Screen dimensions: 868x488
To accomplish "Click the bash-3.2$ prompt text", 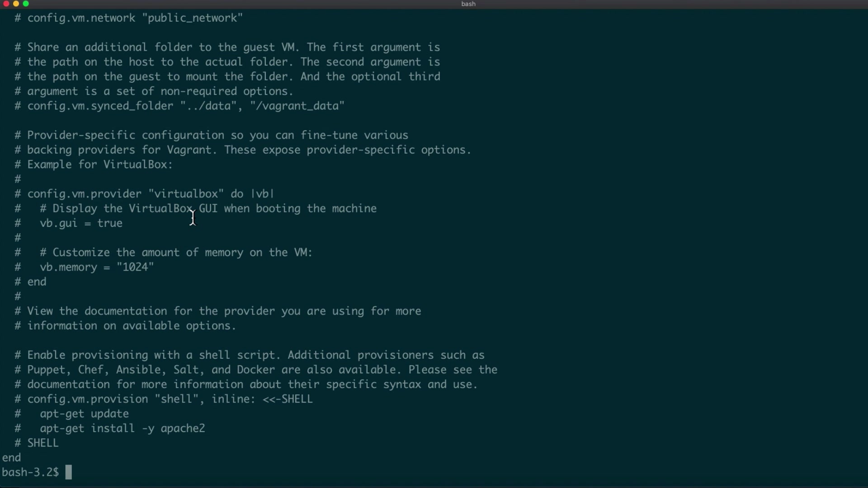I will (30, 473).
